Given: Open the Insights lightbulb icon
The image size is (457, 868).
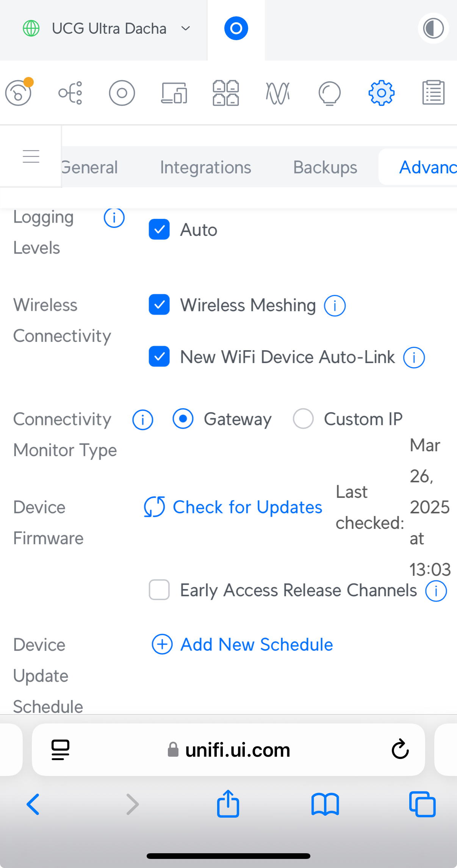Looking at the screenshot, I should click(329, 93).
